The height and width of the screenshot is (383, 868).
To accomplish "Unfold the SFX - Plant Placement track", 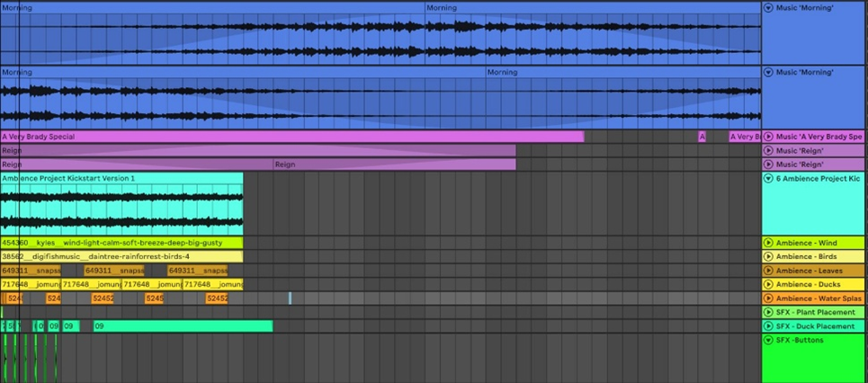I will 768,312.
